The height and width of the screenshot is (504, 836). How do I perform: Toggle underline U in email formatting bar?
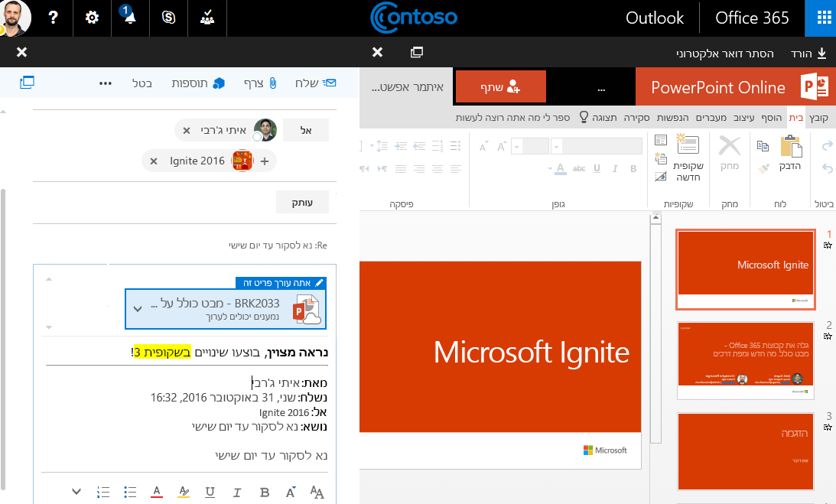point(210,493)
